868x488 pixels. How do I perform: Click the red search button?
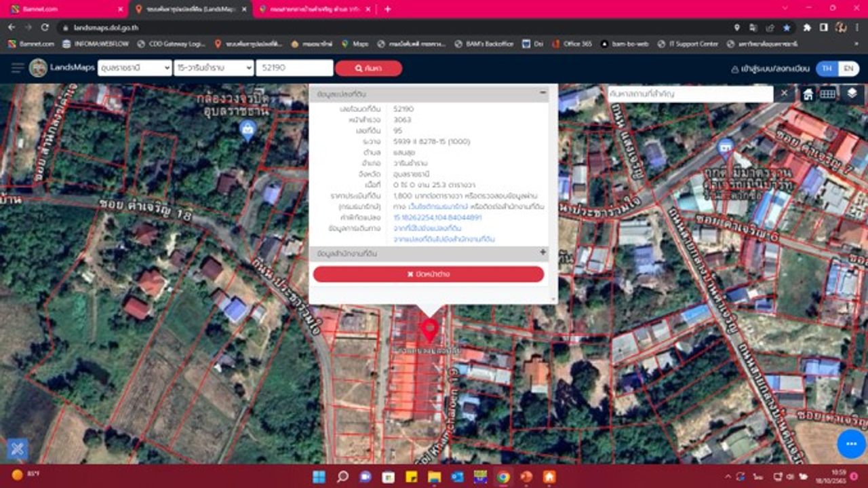coord(368,69)
